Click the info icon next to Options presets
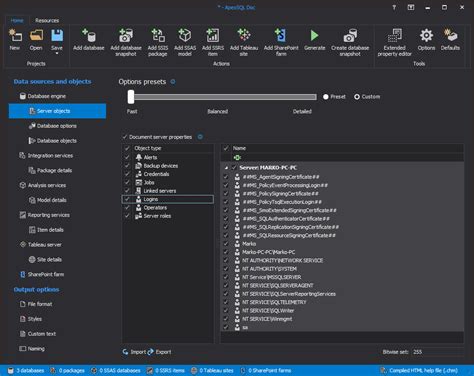 (x=173, y=82)
